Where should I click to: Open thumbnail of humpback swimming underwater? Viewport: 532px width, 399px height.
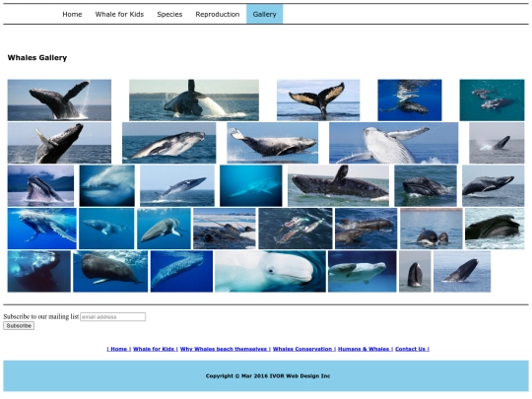(41, 229)
